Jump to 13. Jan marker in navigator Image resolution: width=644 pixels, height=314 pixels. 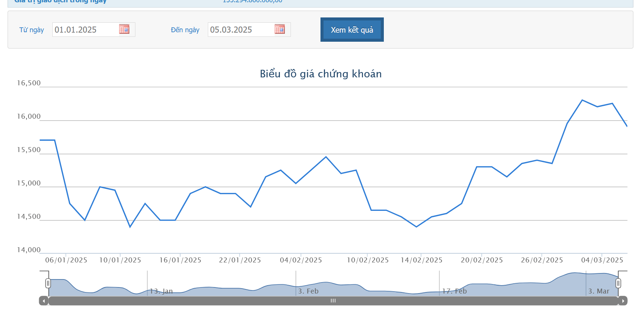click(x=161, y=291)
